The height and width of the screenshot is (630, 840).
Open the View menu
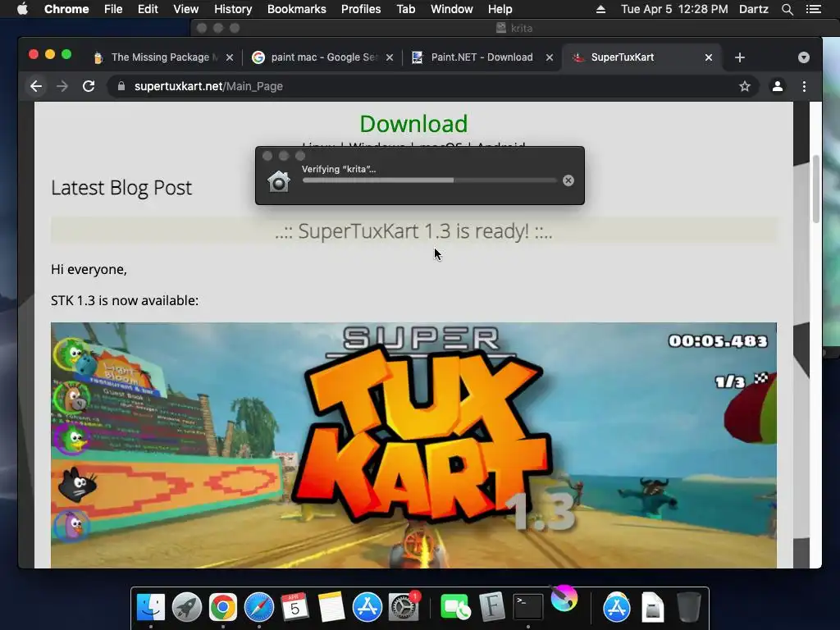pyautogui.click(x=186, y=9)
